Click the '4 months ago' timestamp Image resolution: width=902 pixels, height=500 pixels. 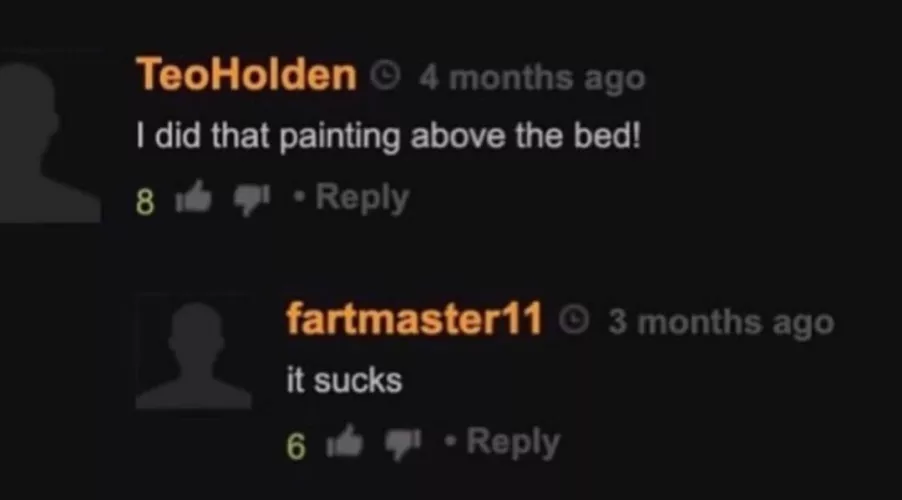[532, 78]
